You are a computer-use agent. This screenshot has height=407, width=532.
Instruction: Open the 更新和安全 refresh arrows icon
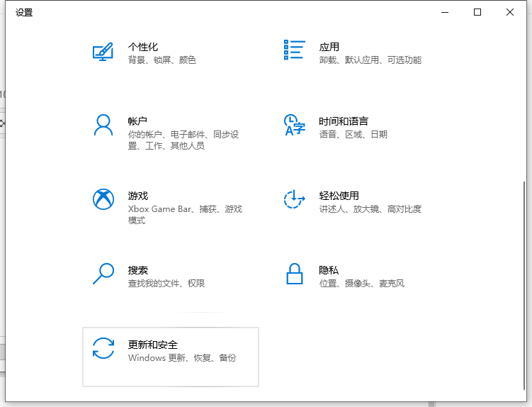(103, 348)
